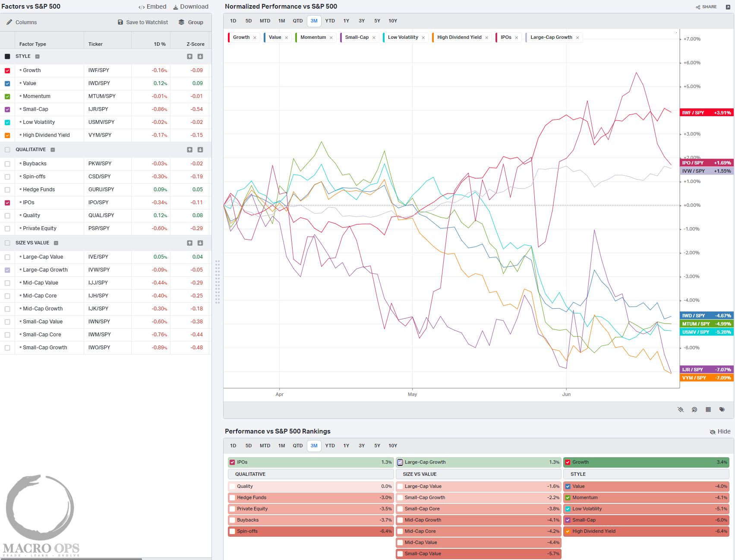Toggle the chart grid icon

tap(708, 409)
